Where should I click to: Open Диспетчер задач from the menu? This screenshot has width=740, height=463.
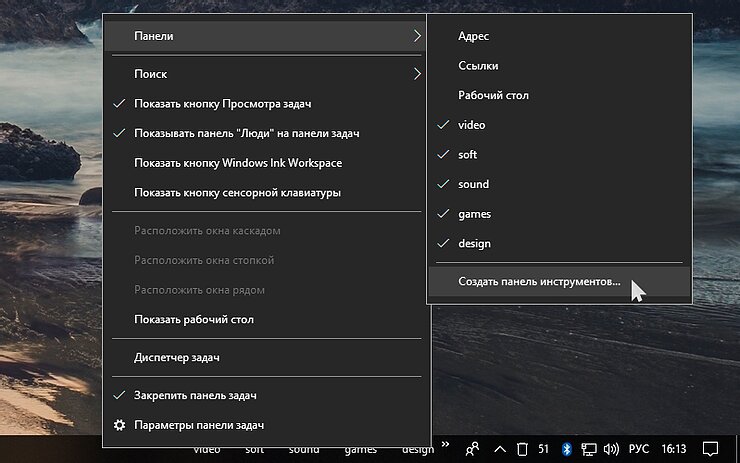pyautogui.click(x=266, y=358)
